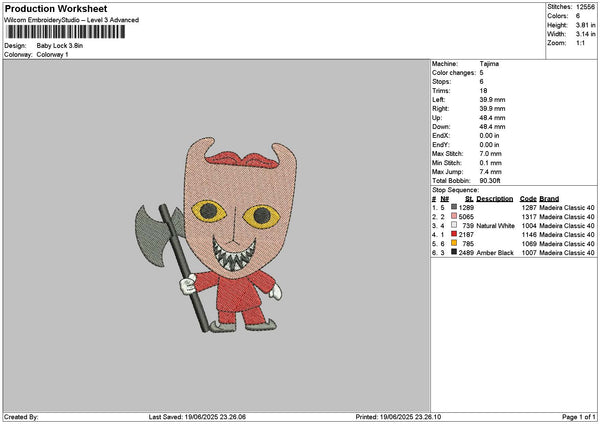Choose the orange 785 thread swatch
The width and height of the screenshot is (600, 424).
click(454, 244)
